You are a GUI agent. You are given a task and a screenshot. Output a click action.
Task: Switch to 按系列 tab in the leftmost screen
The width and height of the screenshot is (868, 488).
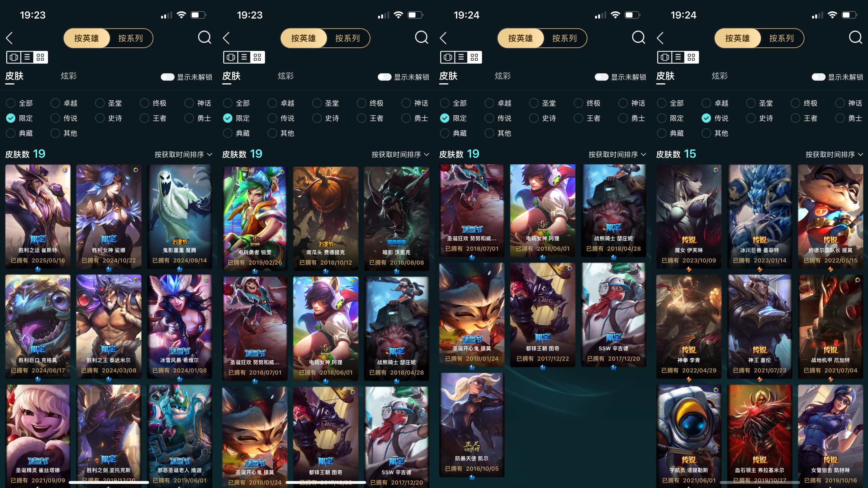click(131, 38)
